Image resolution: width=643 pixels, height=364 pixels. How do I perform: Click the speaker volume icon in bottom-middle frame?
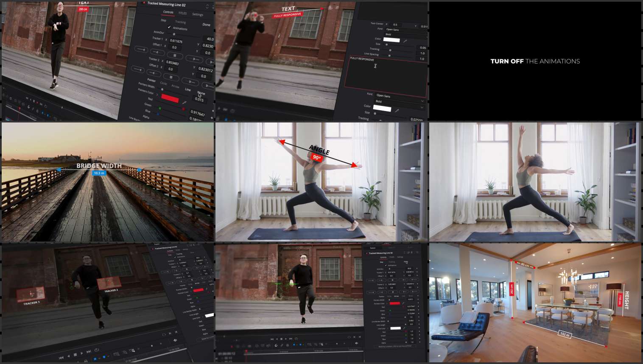point(357,343)
